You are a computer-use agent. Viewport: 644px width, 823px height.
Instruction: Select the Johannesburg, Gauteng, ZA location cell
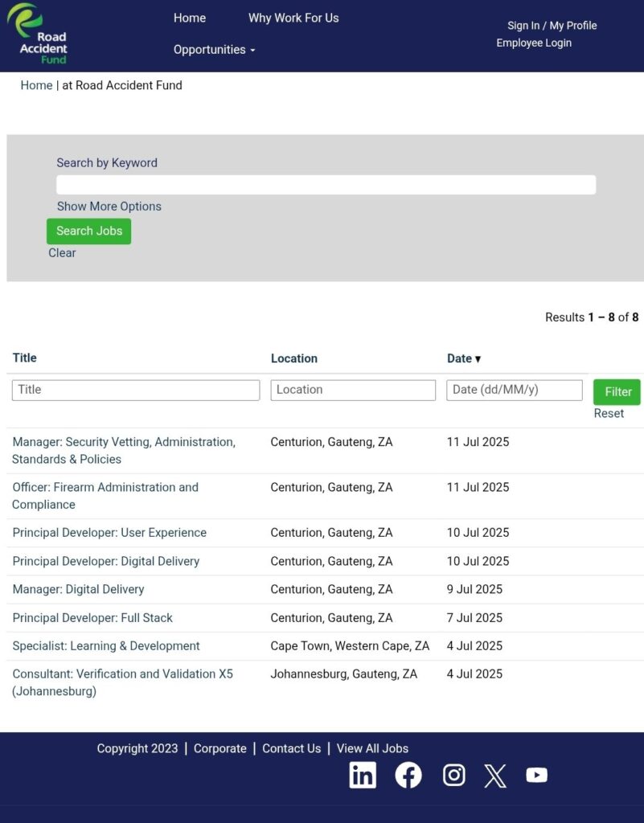coord(344,674)
